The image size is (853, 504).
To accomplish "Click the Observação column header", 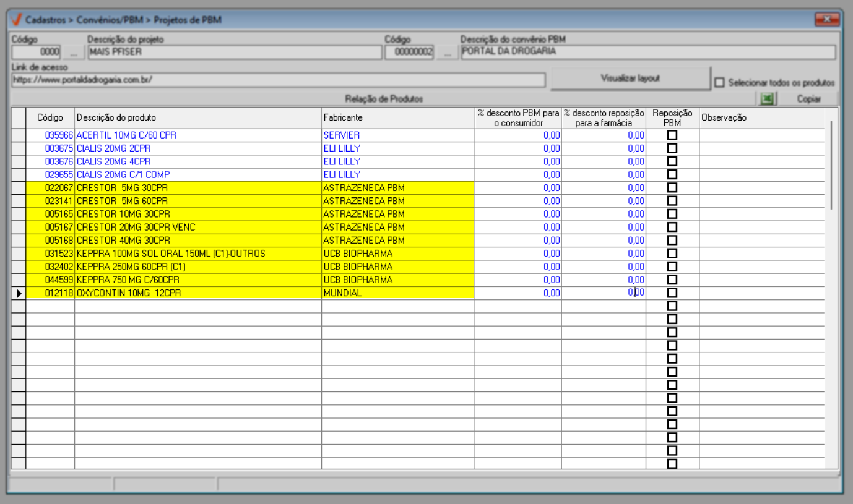I will pyautogui.click(x=762, y=117).
